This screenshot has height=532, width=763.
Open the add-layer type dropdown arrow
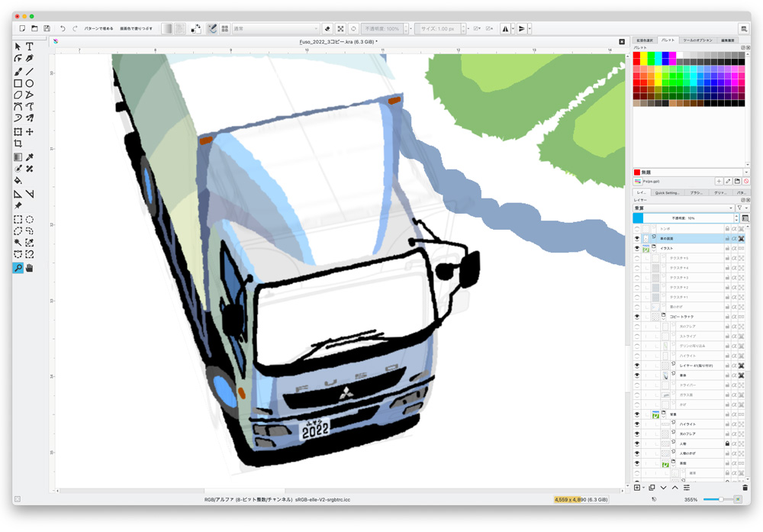pos(643,488)
